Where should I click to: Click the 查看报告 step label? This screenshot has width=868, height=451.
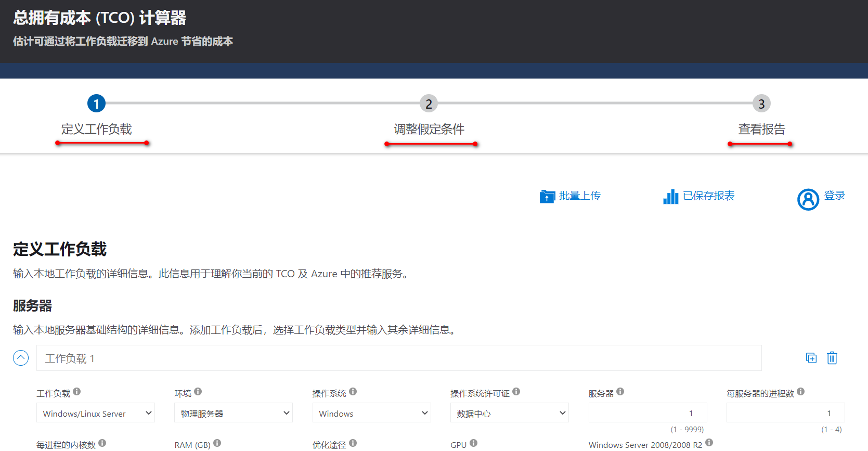[762, 129]
